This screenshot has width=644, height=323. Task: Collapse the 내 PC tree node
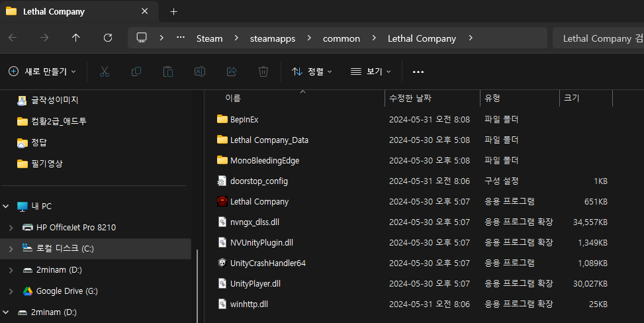6,207
